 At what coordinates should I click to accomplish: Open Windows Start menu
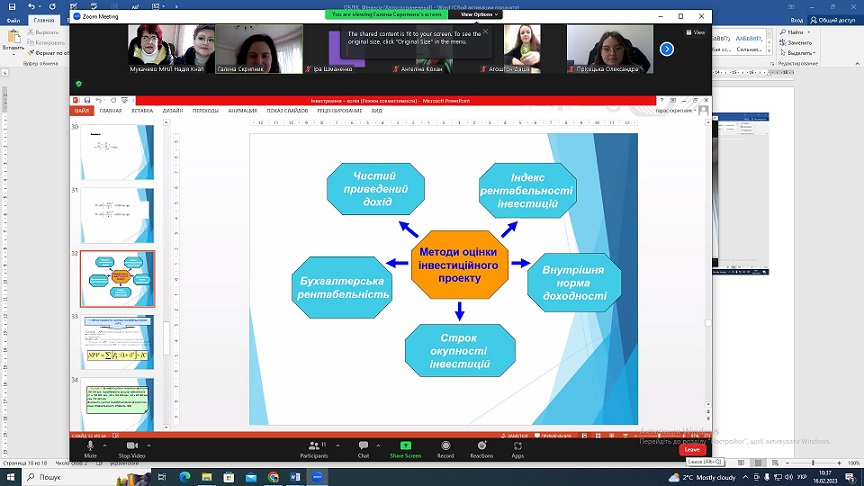point(10,477)
